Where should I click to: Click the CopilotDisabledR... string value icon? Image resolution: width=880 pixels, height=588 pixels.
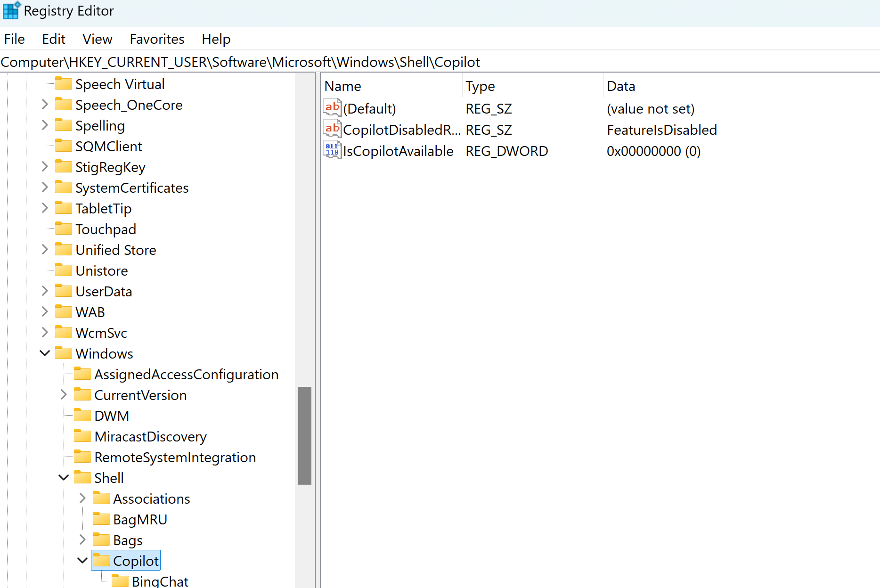[333, 129]
